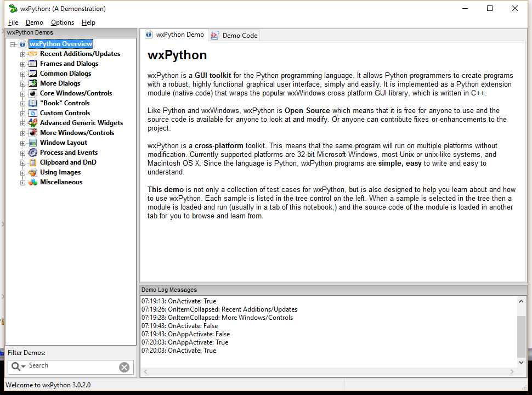
Task: Click the wxPython app icon in title bar
Action: coord(13,8)
